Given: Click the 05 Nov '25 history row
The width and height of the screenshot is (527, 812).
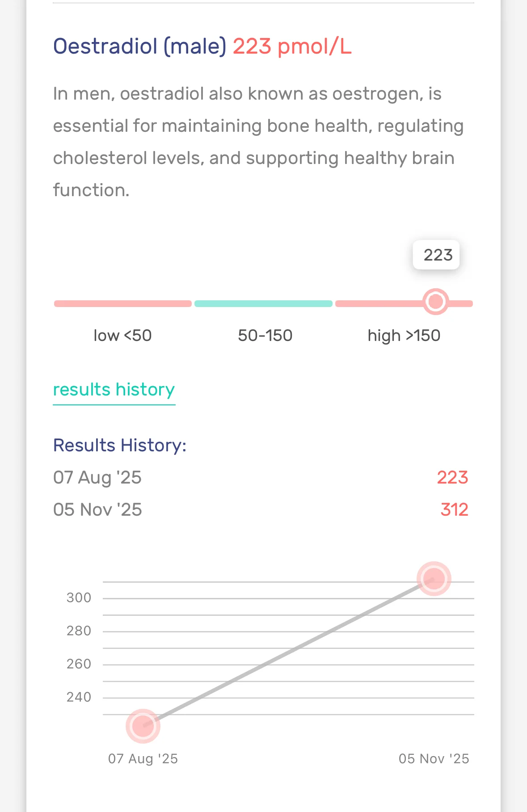Looking at the screenshot, I should pyautogui.click(x=261, y=510).
